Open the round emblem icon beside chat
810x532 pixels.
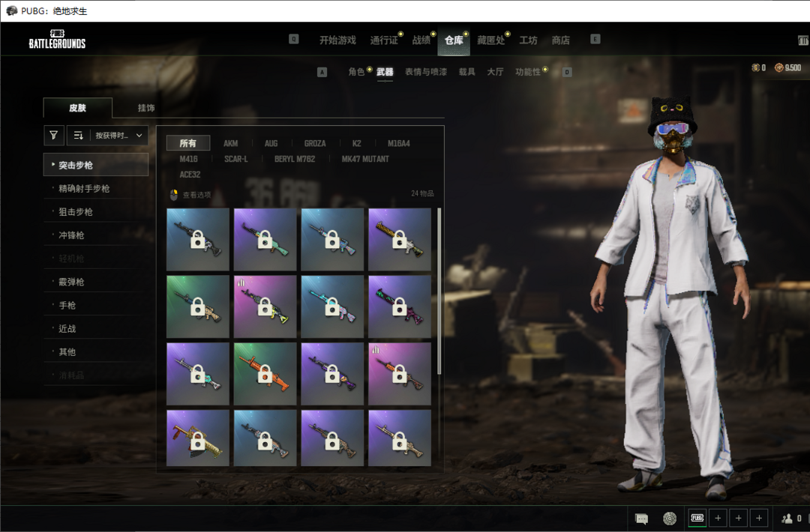click(x=670, y=518)
